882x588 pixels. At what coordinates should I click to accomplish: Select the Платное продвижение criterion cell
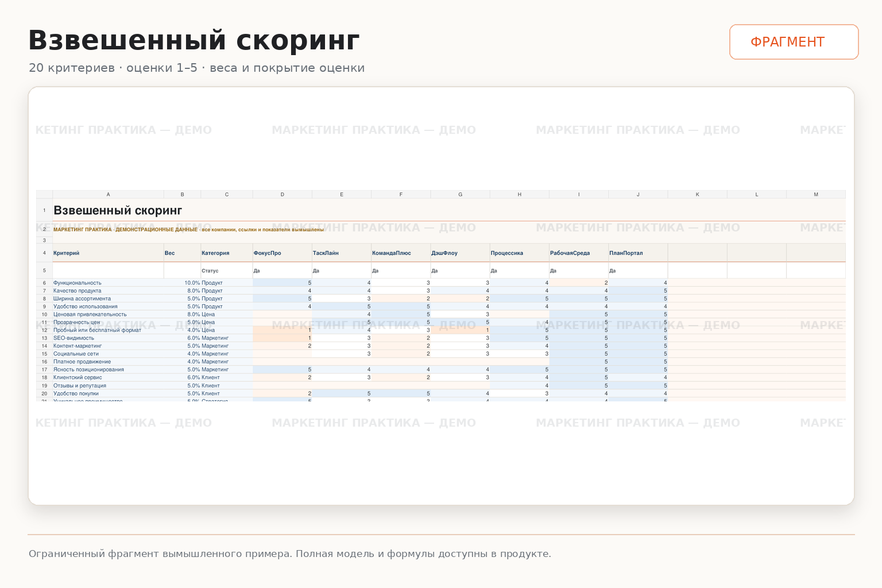click(108, 362)
